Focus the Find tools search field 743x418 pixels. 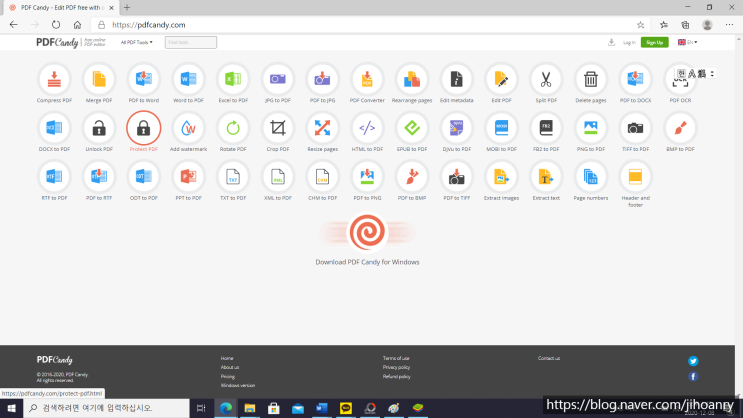coord(190,42)
